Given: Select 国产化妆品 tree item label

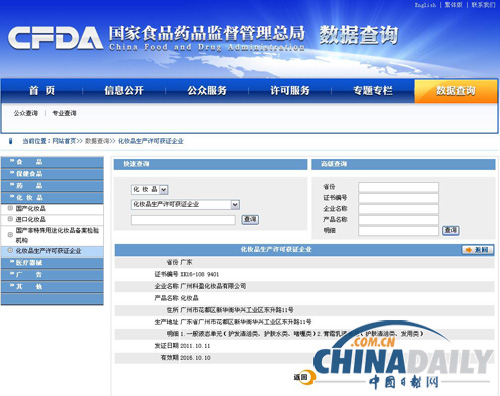Looking at the screenshot, I should (31, 208).
